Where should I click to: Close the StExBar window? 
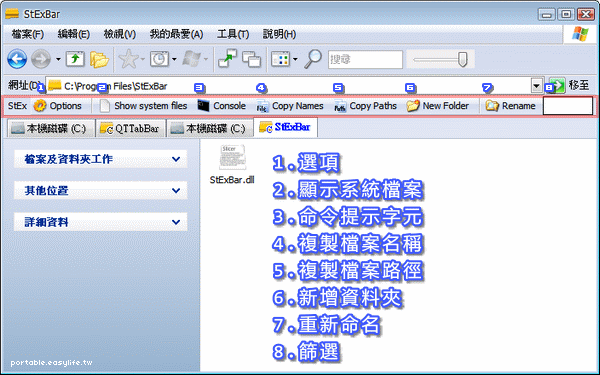click(585, 15)
